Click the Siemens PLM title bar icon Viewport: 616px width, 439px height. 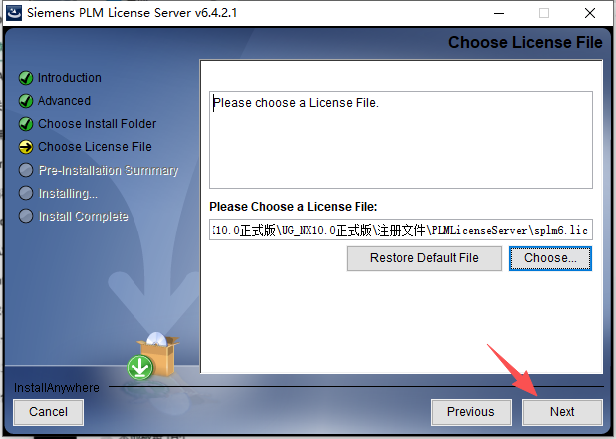(14, 13)
